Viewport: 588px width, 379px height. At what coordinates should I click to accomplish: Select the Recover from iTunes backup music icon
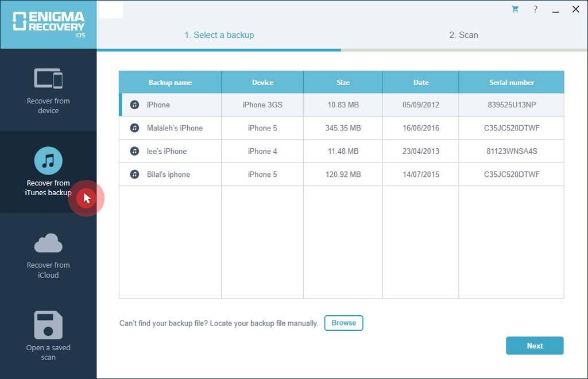coord(48,160)
